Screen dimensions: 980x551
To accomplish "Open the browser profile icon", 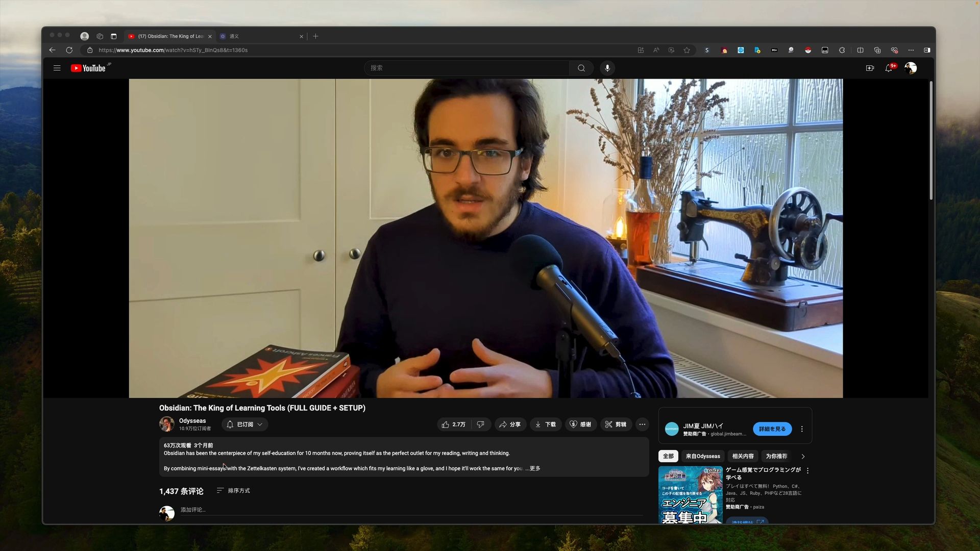I will pos(85,36).
